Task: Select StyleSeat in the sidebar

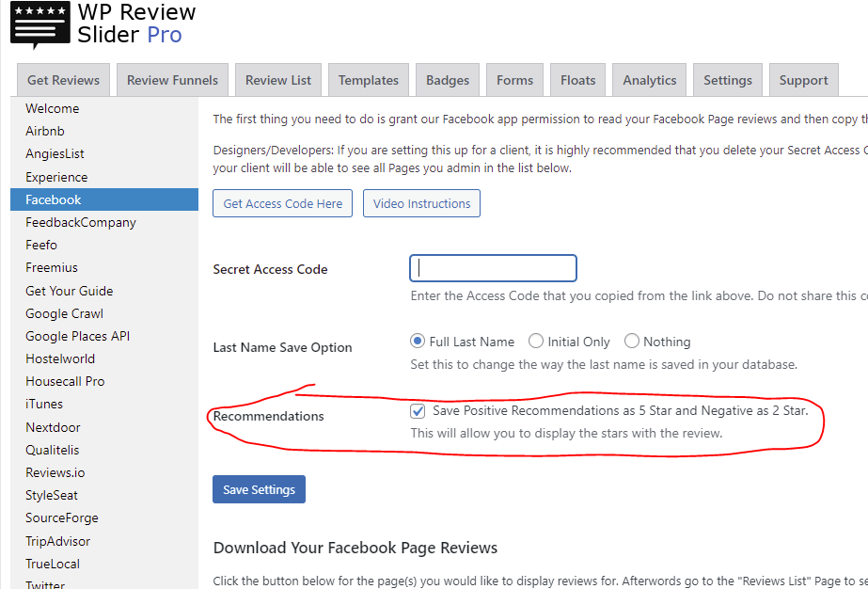Action: 104,495
